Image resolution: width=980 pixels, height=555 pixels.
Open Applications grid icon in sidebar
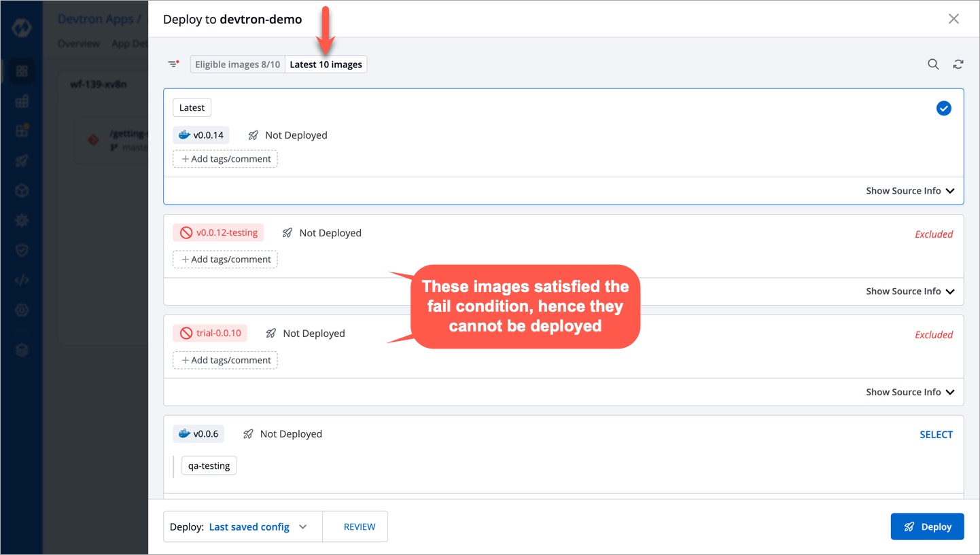22,71
